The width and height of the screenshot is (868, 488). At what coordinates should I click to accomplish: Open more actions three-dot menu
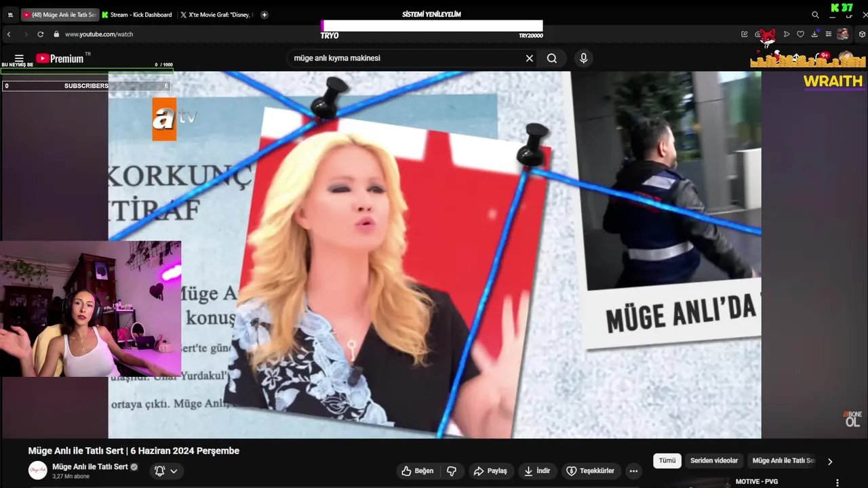[x=633, y=470]
